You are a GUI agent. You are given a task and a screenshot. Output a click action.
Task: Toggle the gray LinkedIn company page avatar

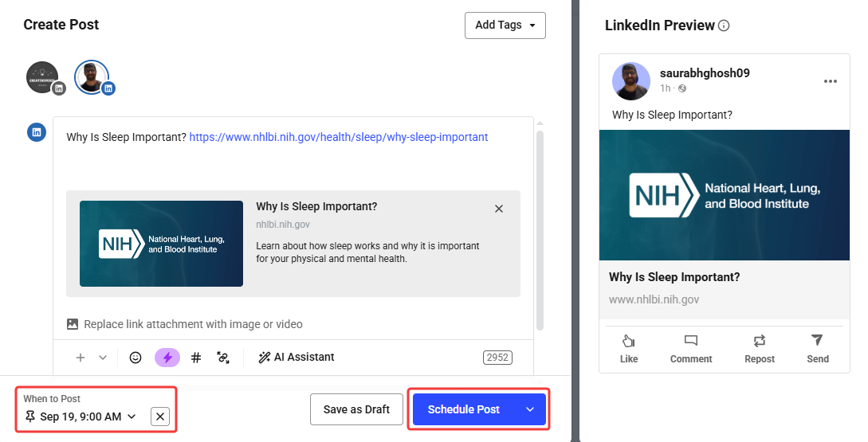pos(42,77)
